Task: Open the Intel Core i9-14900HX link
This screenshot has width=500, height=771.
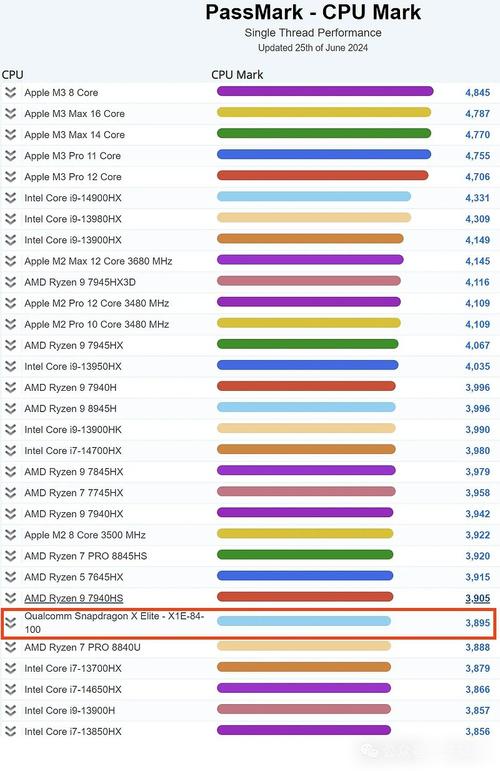Action: 73,198
